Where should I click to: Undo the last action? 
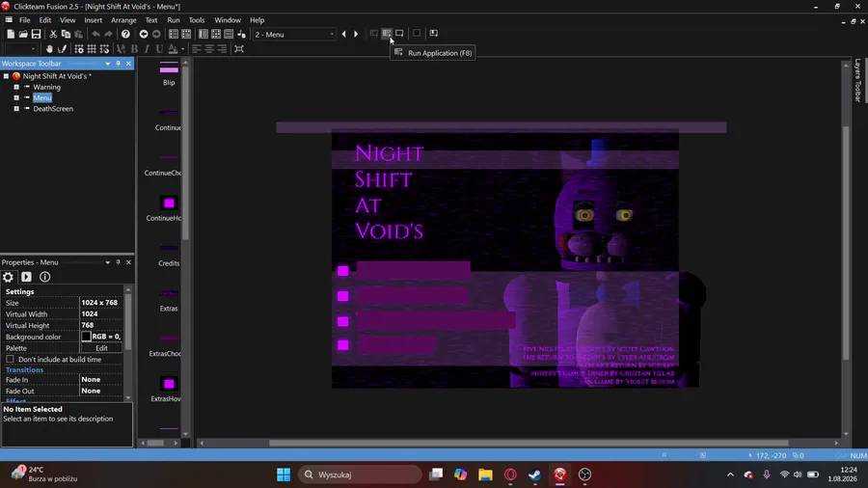(x=95, y=35)
